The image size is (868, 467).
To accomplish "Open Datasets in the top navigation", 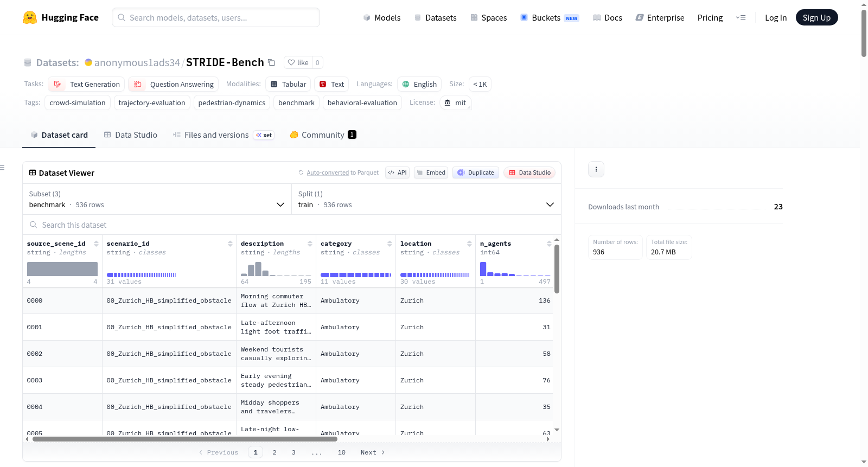I will 435,17.
